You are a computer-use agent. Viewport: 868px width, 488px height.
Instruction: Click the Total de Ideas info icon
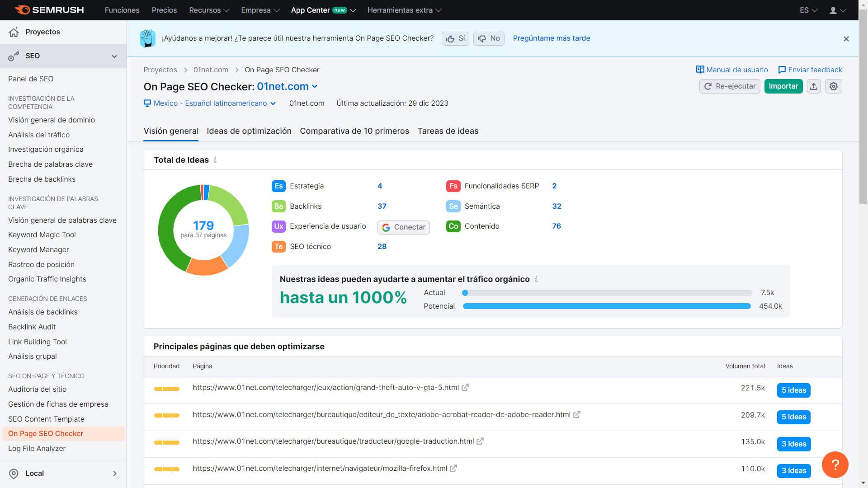pos(215,160)
